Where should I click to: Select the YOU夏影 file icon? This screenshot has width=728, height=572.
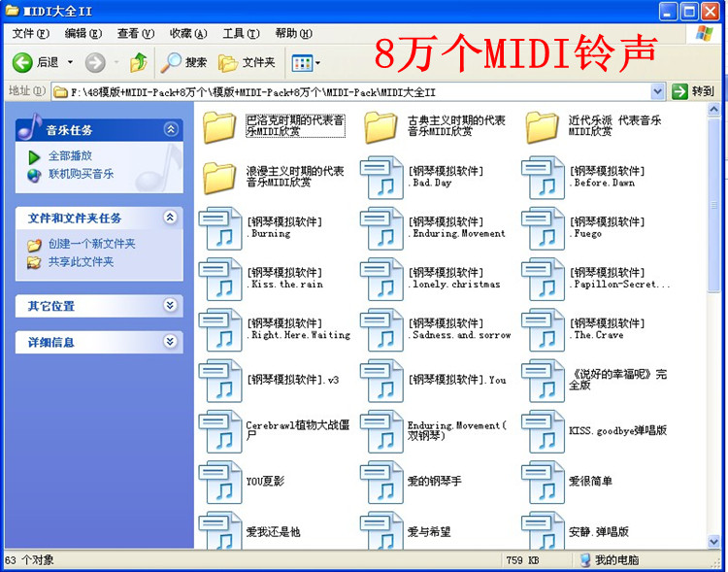tap(220, 482)
